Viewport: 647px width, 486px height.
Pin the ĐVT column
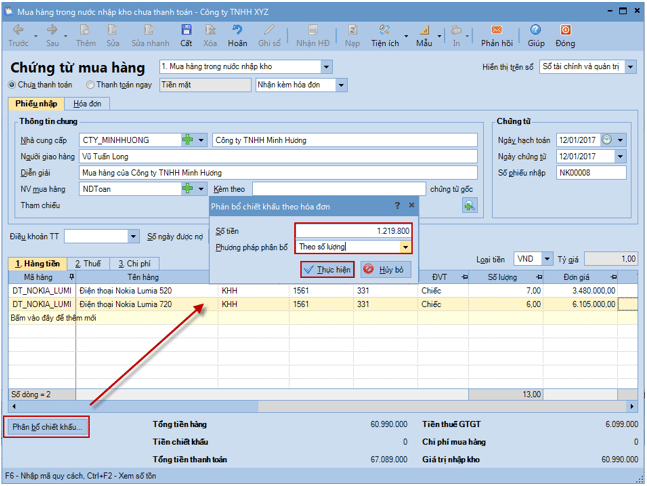tap(465, 277)
